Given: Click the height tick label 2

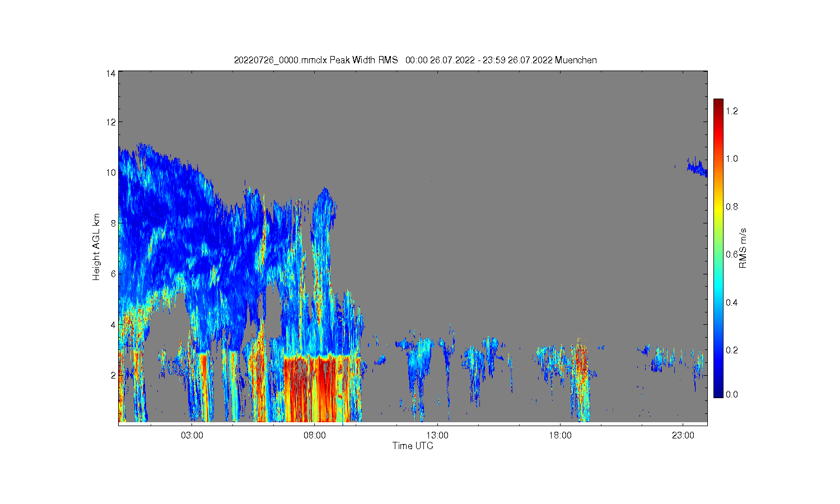Looking at the screenshot, I should point(113,375).
